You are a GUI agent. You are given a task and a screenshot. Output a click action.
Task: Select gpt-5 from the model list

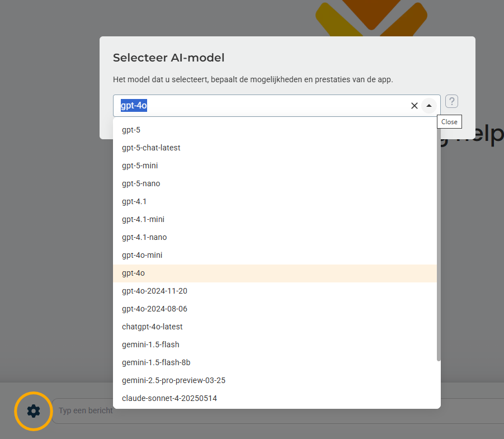[275, 130]
